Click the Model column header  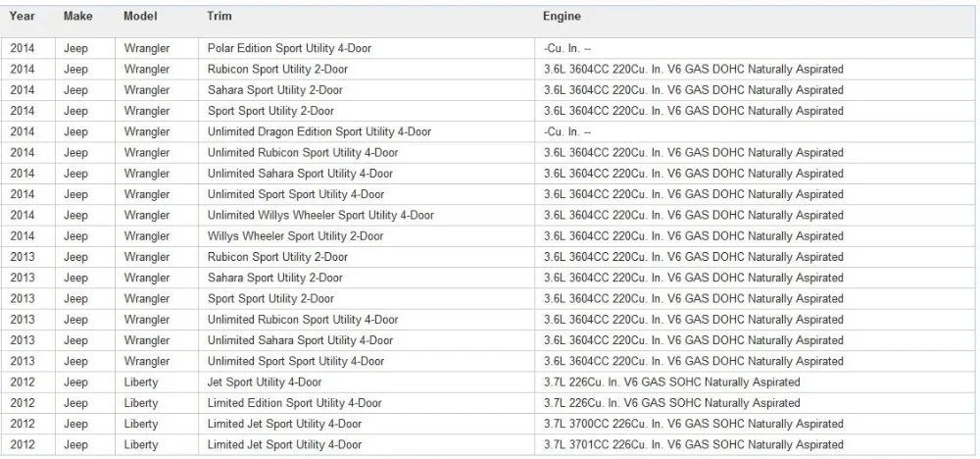pos(140,17)
